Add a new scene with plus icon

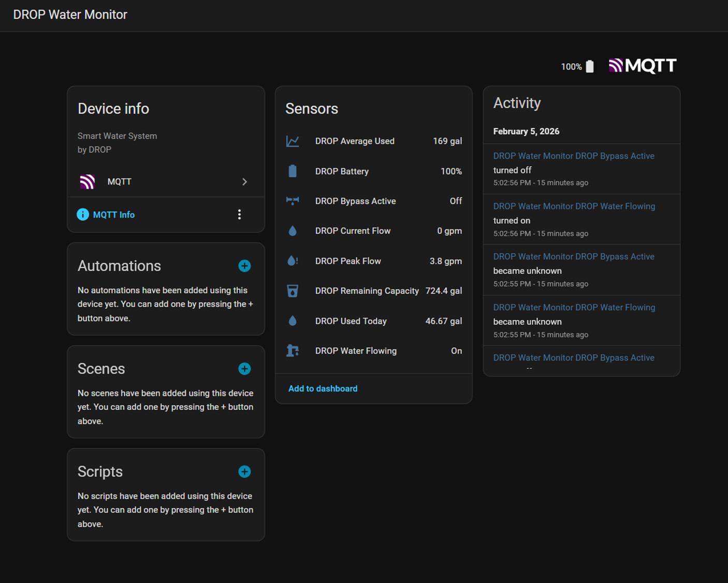tap(244, 368)
